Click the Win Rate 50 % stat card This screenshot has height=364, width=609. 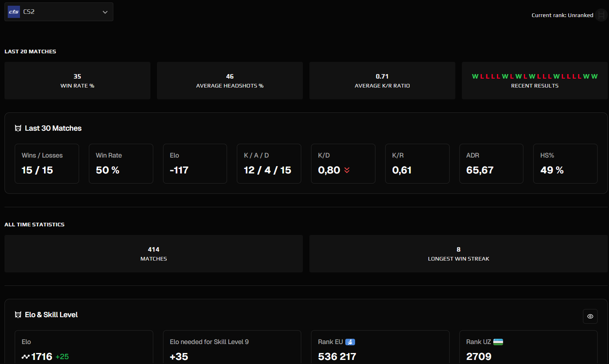(x=121, y=164)
